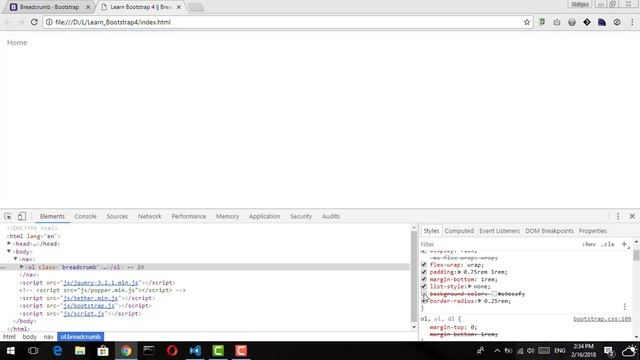Focus the styles Filter field
This screenshot has width=640, height=360.
[498, 244]
